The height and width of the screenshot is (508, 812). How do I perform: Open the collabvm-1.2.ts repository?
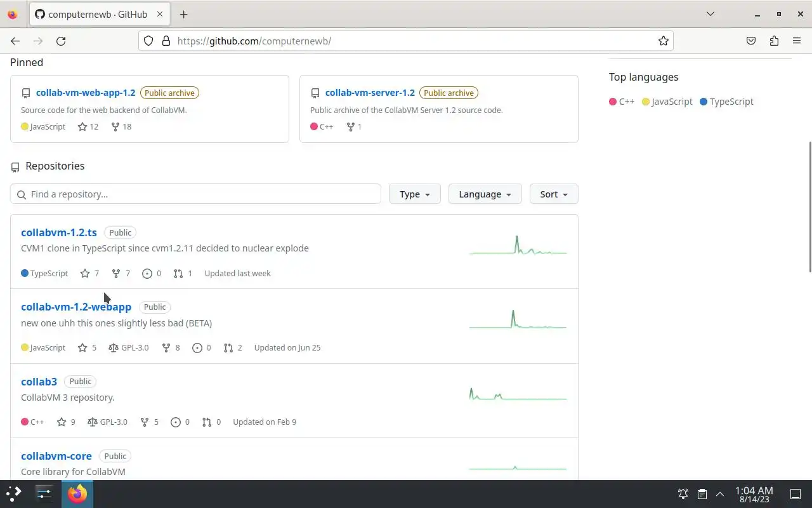tap(59, 232)
